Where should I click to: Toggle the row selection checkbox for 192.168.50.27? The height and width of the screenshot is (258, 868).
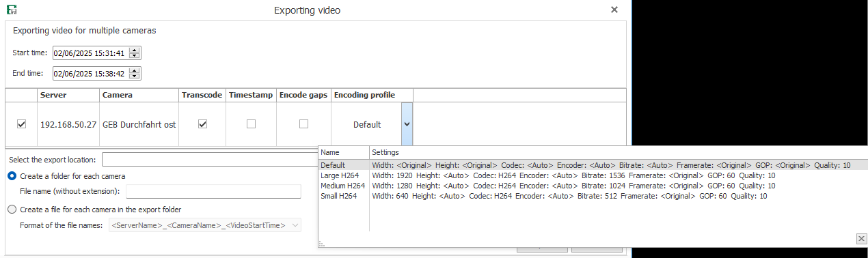(x=21, y=124)
